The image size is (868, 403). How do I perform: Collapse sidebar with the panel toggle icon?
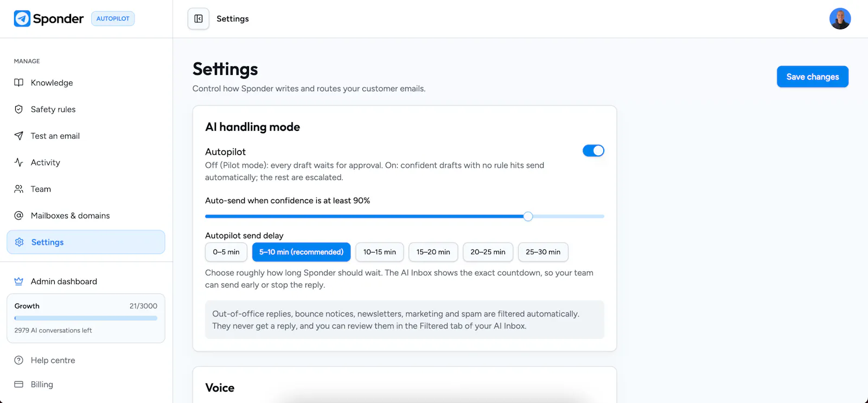(199, 19)
